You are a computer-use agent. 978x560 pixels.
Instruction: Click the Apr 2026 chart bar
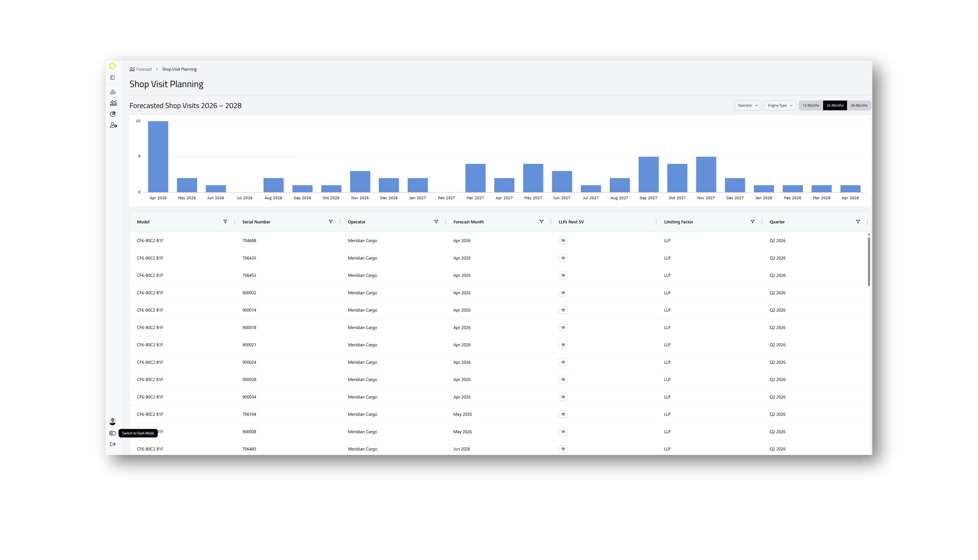(158, 156)
